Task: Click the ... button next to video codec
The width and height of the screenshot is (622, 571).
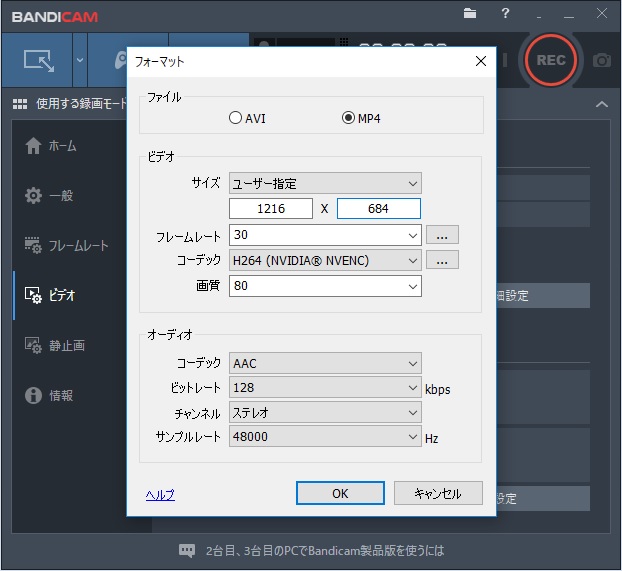Action: [x=442, y=260]
